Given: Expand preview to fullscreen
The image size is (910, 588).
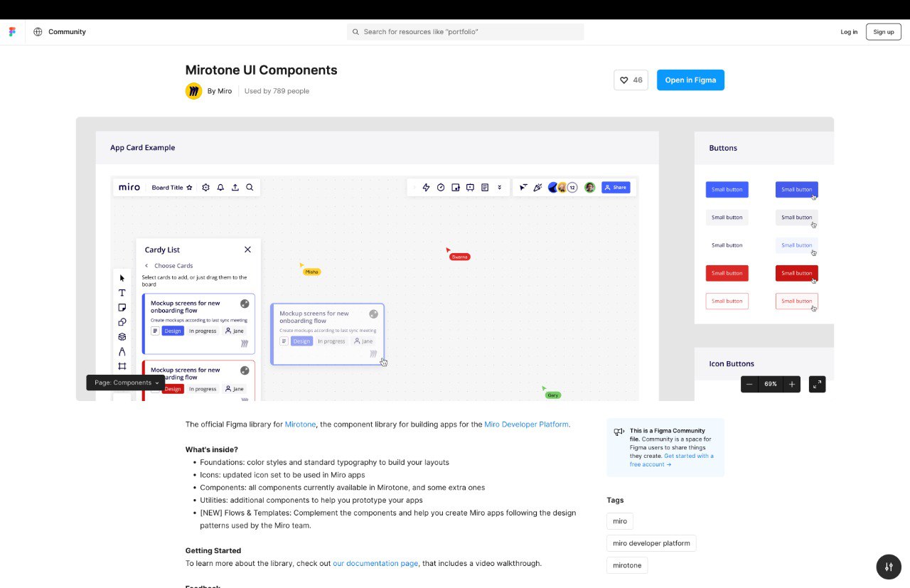Looking at the screenshot, I should click(817, 384).
